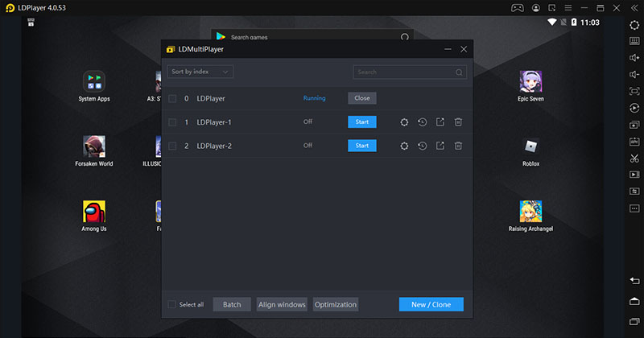
Task: Open backup/restore for LDPlayer-2
Action: [422, 146]
